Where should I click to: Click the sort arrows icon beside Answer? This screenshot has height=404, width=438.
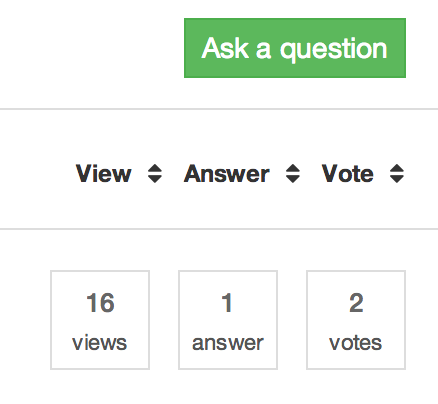[293, 174]
